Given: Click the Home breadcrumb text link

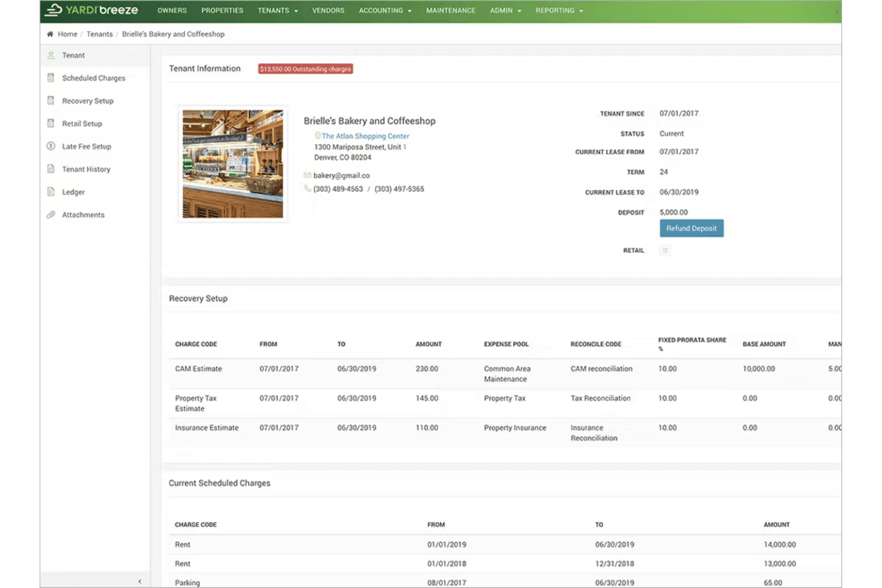Looking at the screenshot, I should 67,35.
